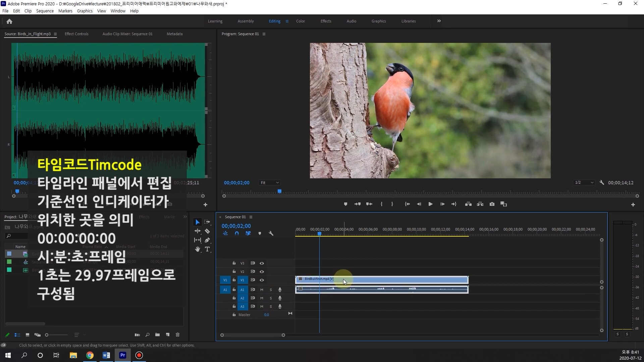
Task: Go to Out point in Program Monitor
Action: coord(454,204)
